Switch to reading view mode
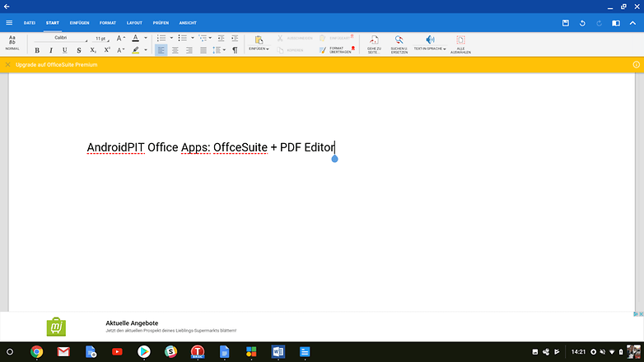The width and height of the screenshot is (644, 362). tap(616, 23)
